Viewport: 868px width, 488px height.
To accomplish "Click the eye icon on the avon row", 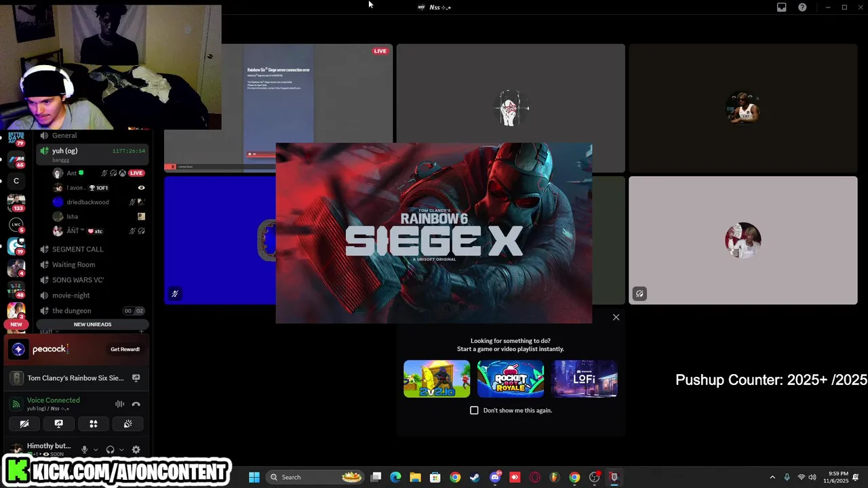I will (141, 188).
